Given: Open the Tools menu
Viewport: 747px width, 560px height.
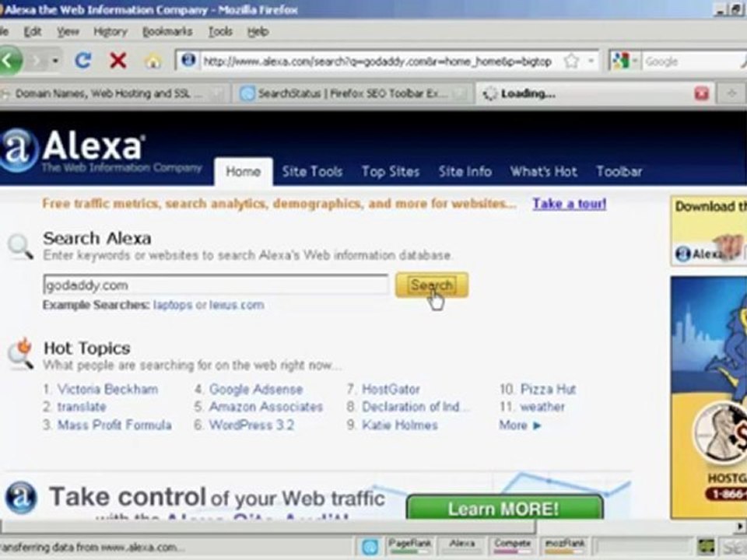Looking at the screenshot, I should 220,32.
